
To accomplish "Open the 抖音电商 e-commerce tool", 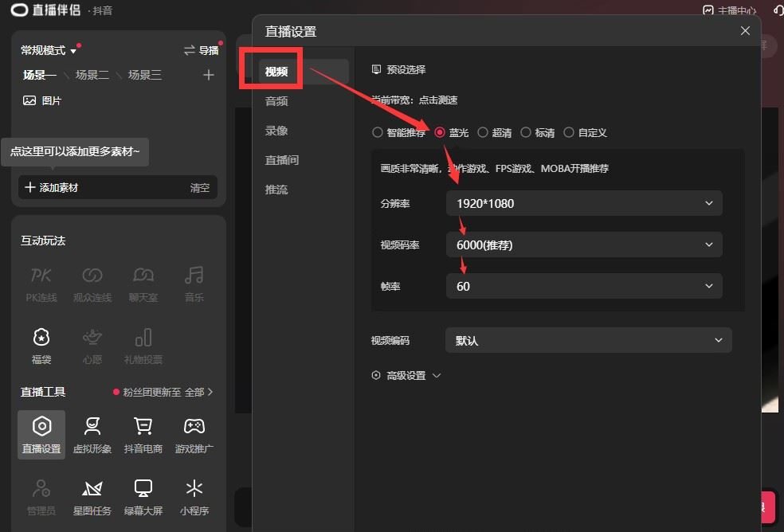I will coord(143,435).
